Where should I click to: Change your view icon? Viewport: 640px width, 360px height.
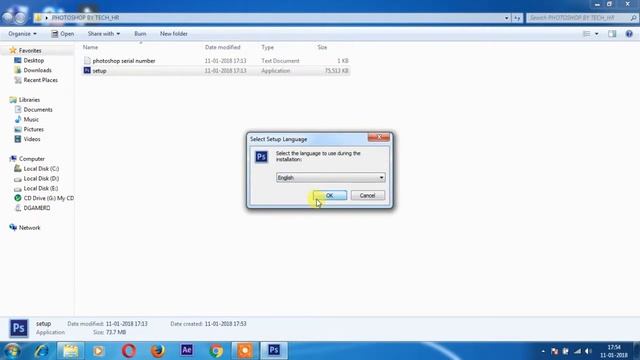click(587, 34)
